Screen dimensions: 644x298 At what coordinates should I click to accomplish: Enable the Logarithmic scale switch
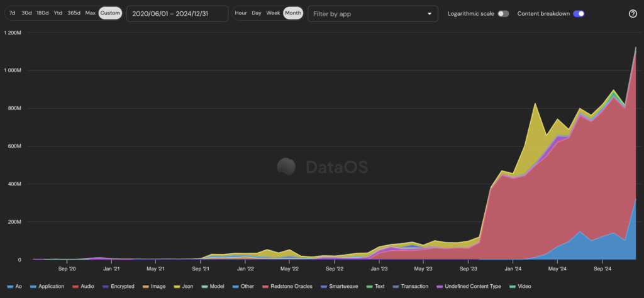503,14
